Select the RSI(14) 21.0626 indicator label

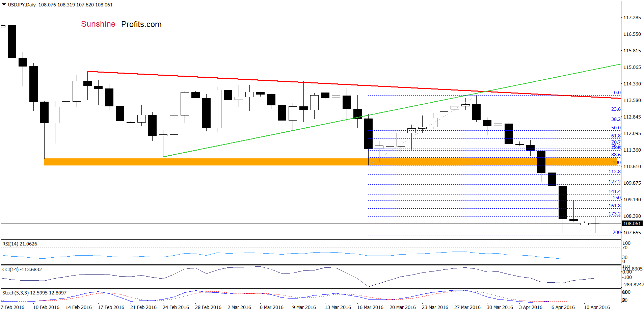(x=20, y=244)
